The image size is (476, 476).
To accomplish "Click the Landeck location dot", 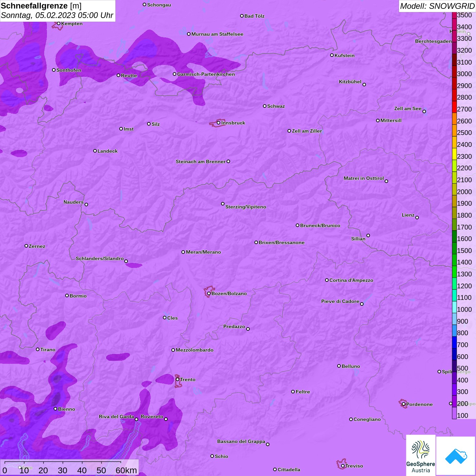I will (x=95, y=151).
